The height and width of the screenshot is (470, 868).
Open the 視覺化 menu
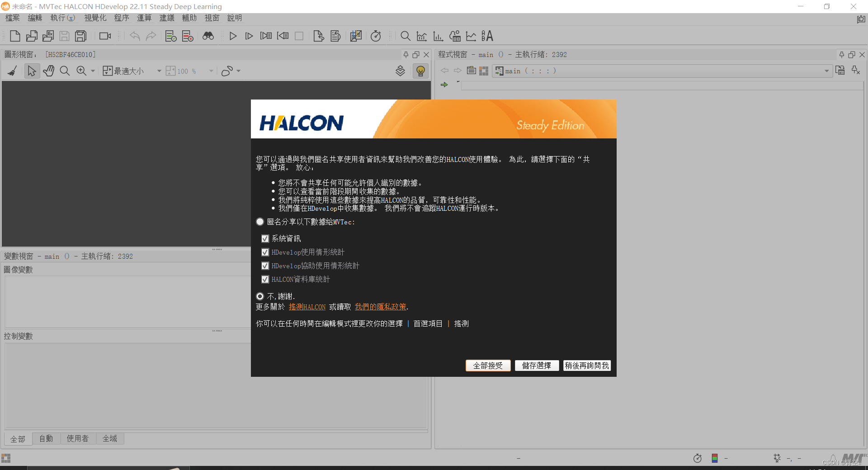(95, 18)
